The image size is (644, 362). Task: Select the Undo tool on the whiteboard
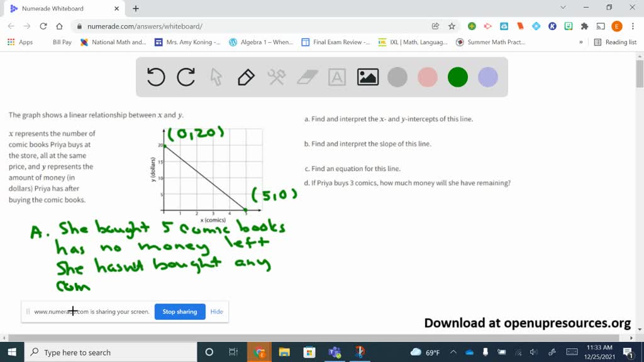[155, 77]
